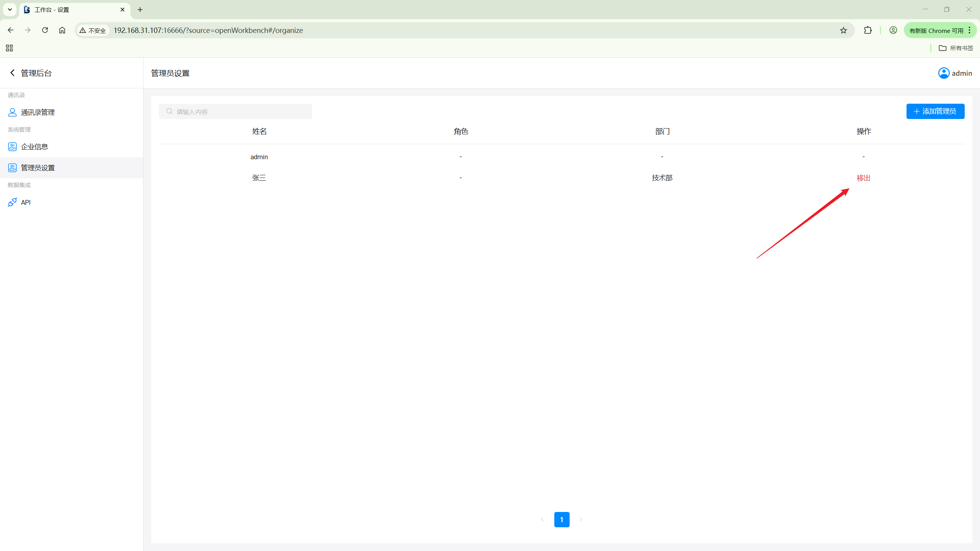Go to next page with right chevron
Viewport: 980px width, 551px height.
(x=581, y=519)
